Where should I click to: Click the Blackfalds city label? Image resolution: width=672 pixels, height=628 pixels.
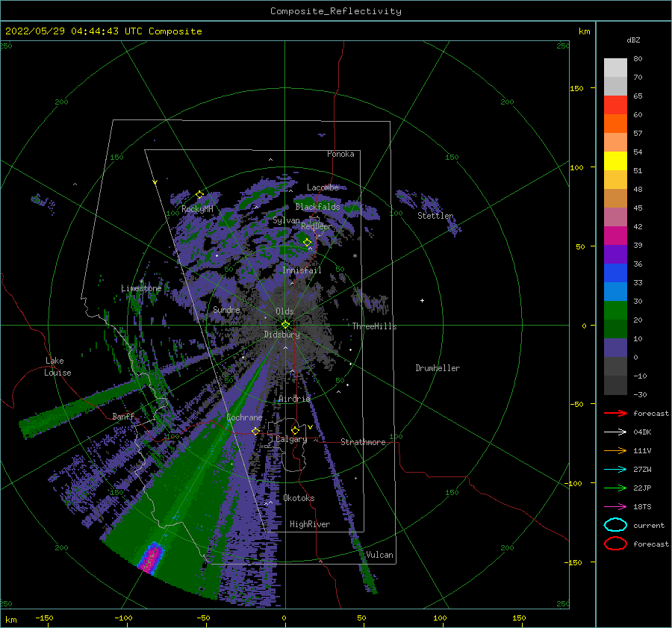click(317, 207)
